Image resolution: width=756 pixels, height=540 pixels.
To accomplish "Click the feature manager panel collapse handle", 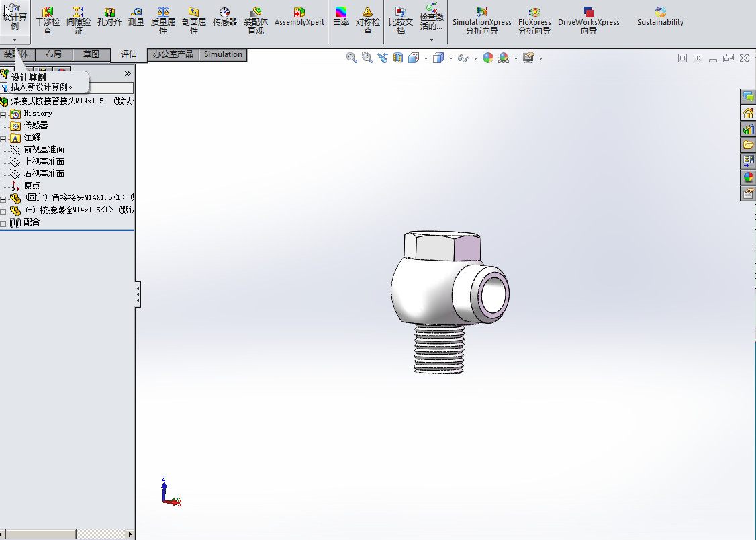I will click(x=138, y=294).
